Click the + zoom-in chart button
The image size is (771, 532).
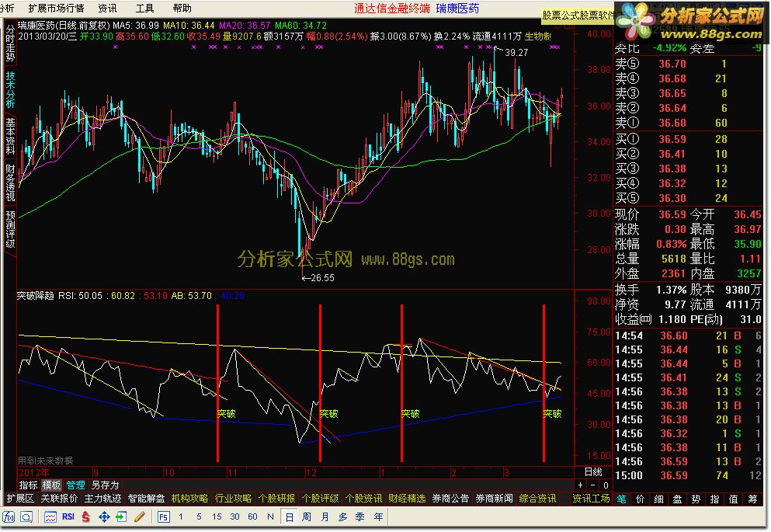(580, 485)
